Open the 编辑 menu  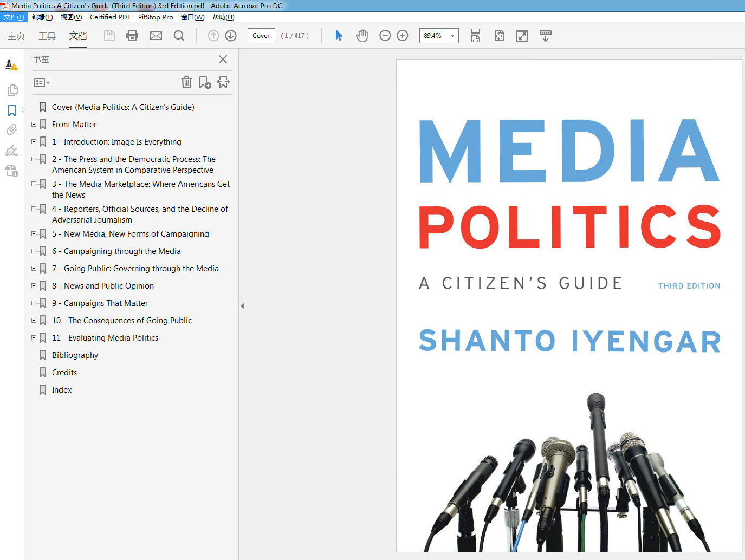click(42, 17)
